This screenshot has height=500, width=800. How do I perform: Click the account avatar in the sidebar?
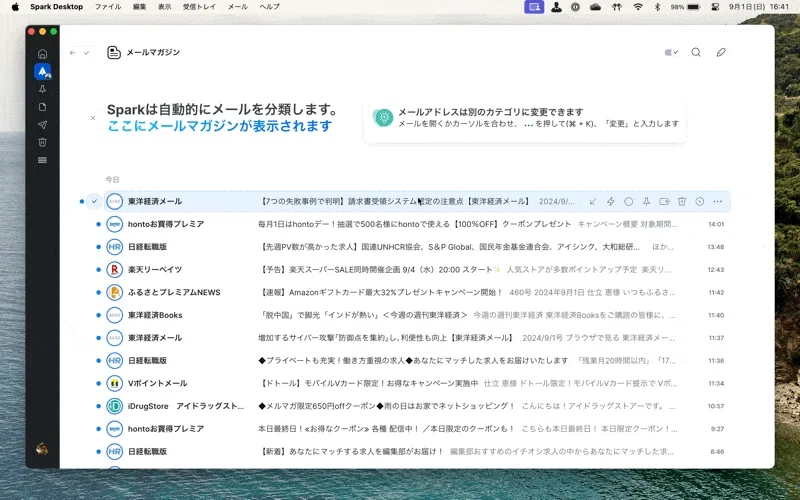tap(42, 449)
